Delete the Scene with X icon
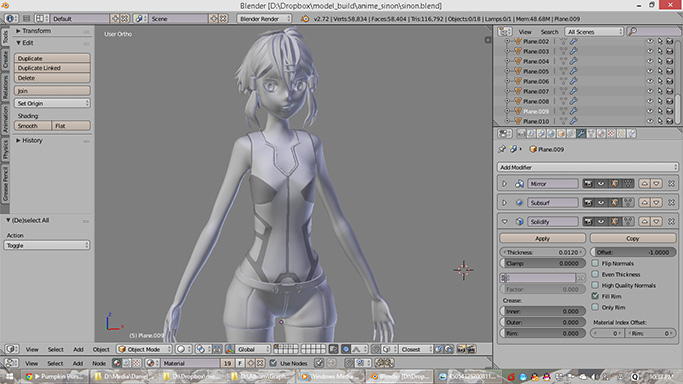The height and width of the screenshot is (384, 683). click(x=223, y=19)
